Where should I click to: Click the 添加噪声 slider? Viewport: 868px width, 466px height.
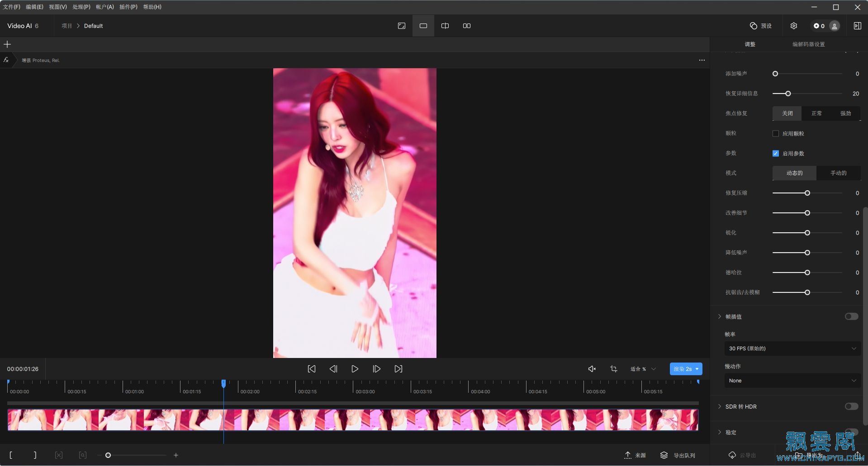pyautogui.click(x=807, y=74)
